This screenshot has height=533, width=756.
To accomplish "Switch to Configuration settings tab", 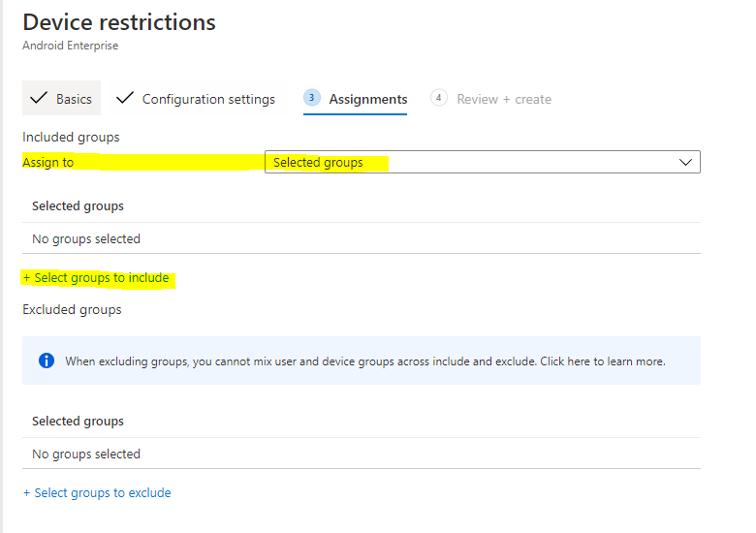I will tap(208, 99).
